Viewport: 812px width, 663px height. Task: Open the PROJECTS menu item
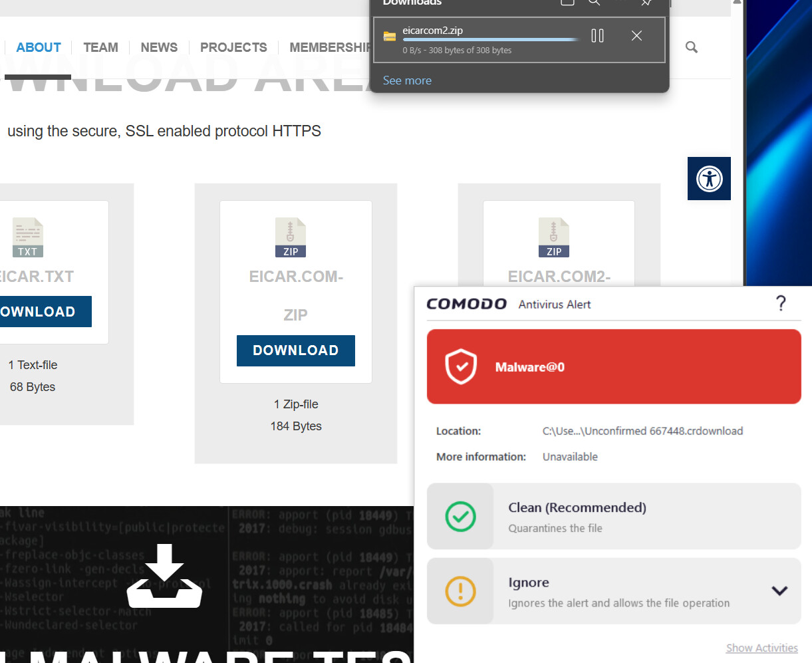233,47
